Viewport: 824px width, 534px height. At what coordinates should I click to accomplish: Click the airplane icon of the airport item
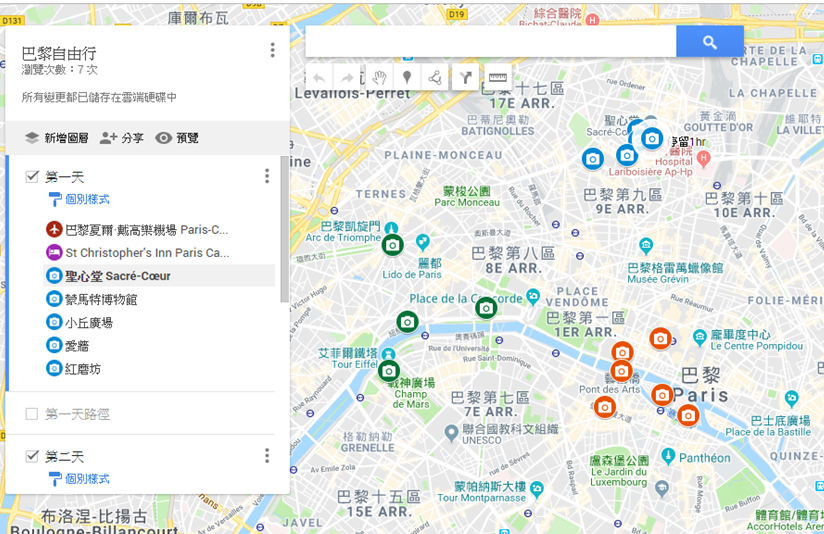point(54,229)
